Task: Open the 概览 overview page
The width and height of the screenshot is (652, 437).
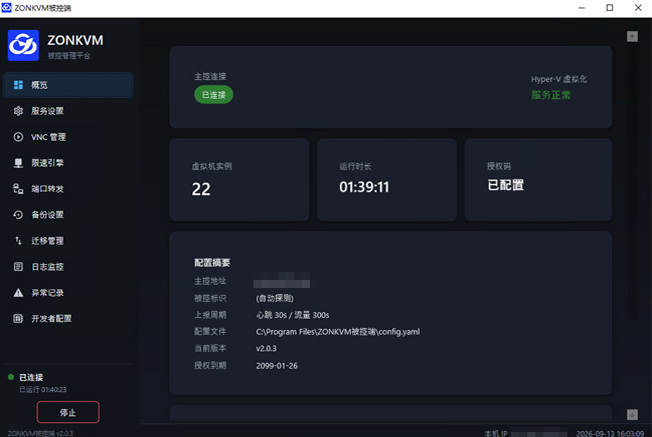Action: coord(68,85)
